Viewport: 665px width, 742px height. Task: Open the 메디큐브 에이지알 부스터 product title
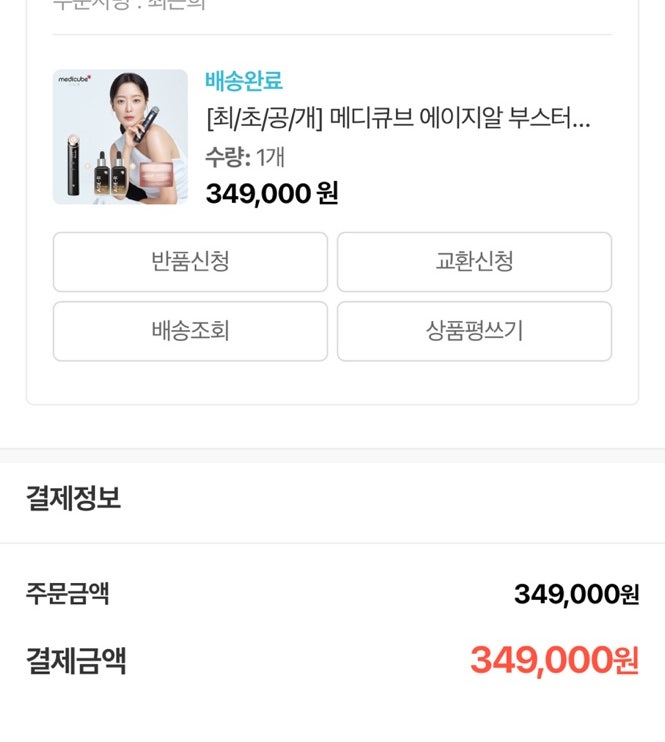coord(397,120)
